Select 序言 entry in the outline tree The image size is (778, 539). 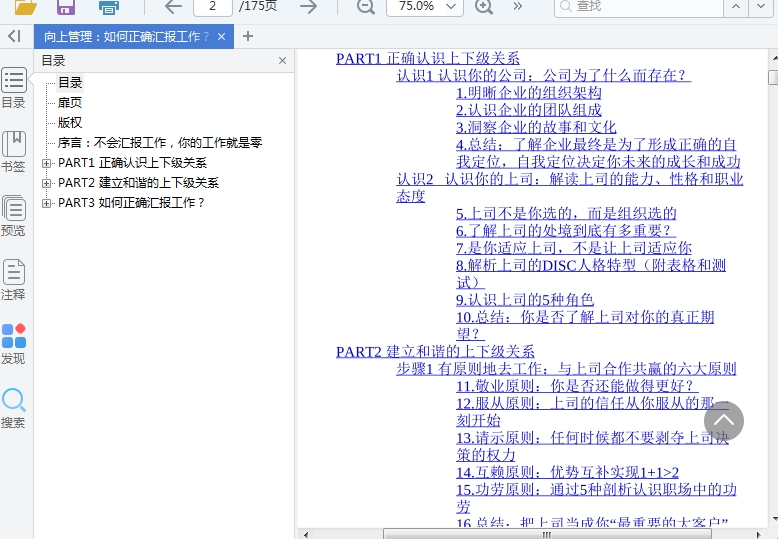pos(160,142)
